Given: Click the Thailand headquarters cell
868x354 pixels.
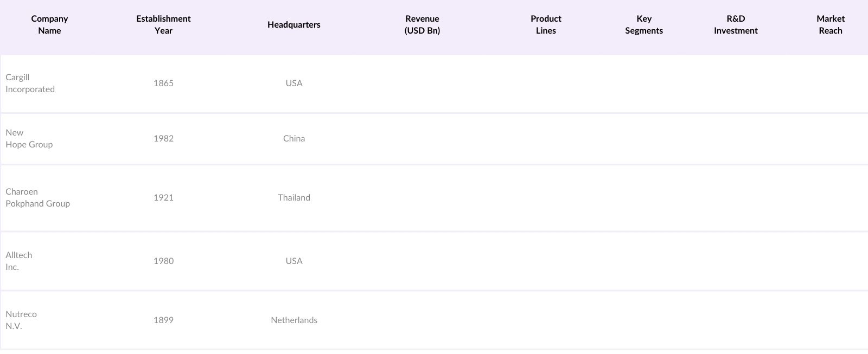Looking at the screenshot, I should pyautogui.click(x=294, y=198).
